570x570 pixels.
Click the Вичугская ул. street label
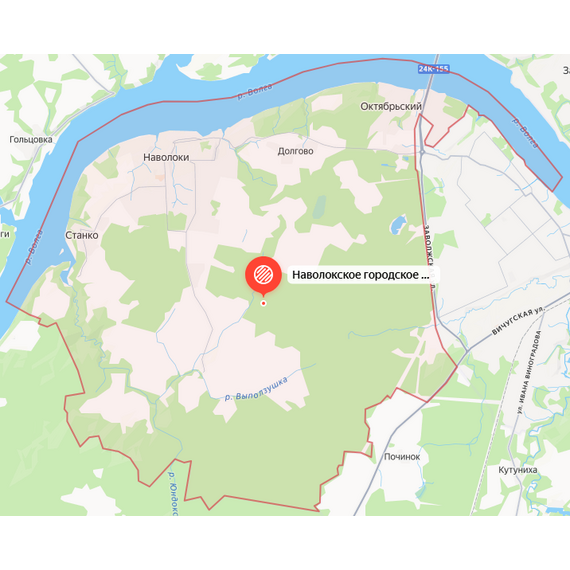pyautogui.click(x=518, y=321)
